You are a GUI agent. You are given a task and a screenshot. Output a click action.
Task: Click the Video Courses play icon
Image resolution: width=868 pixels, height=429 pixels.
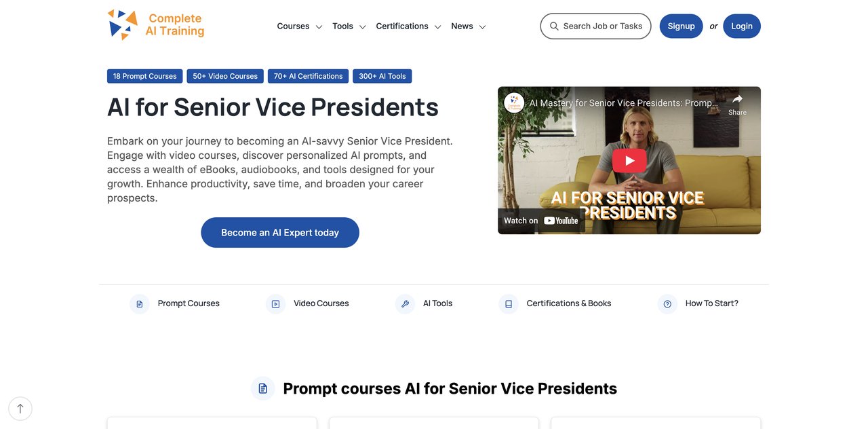(x=275, y=304)
